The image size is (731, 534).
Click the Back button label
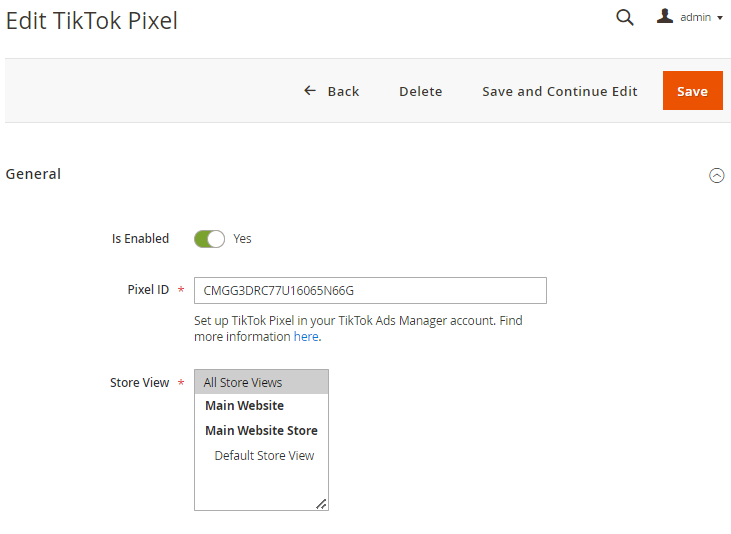344,91
